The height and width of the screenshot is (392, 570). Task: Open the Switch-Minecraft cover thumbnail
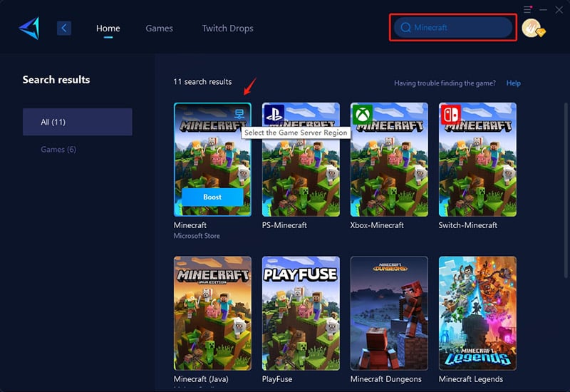point(477,160)
